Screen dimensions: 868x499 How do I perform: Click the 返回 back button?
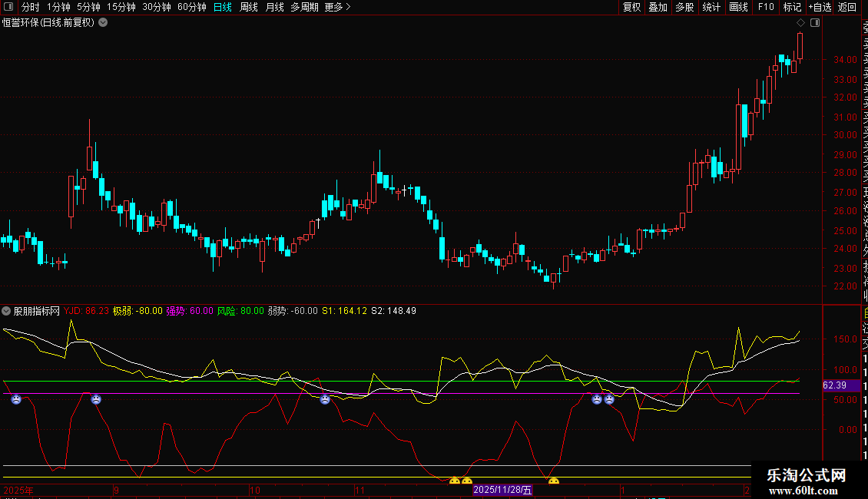tap(847, 7)
